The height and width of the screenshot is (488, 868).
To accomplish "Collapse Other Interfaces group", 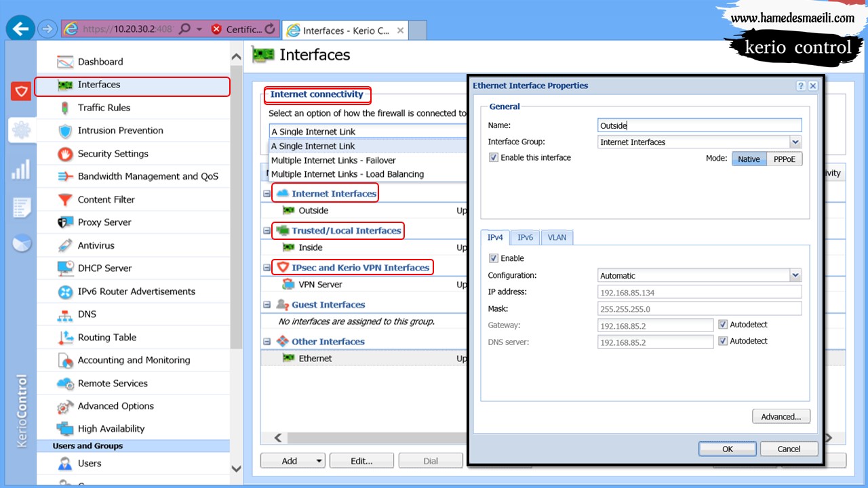I will (267, 342).
